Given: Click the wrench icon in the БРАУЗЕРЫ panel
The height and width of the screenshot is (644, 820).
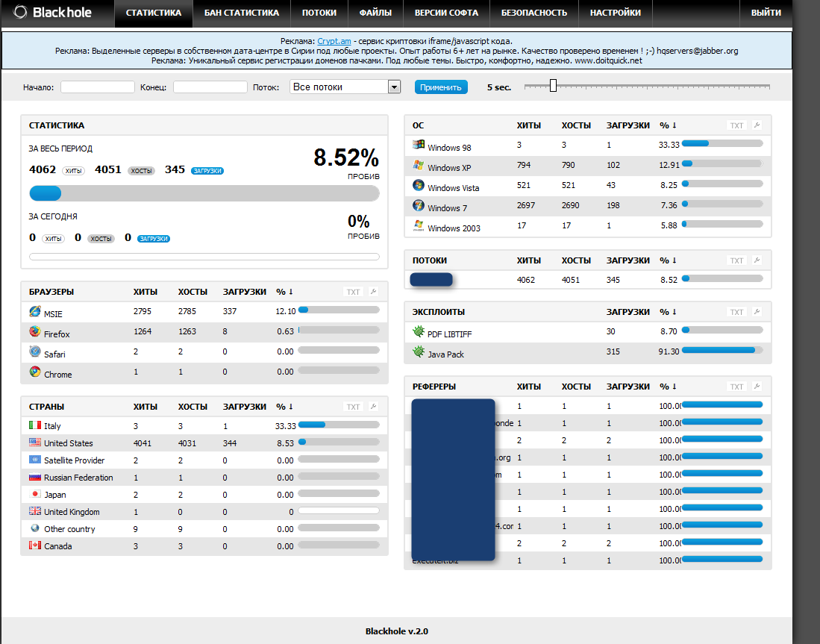Looking at the screenshot, I should pyautogui.click(x=373, y=291).
